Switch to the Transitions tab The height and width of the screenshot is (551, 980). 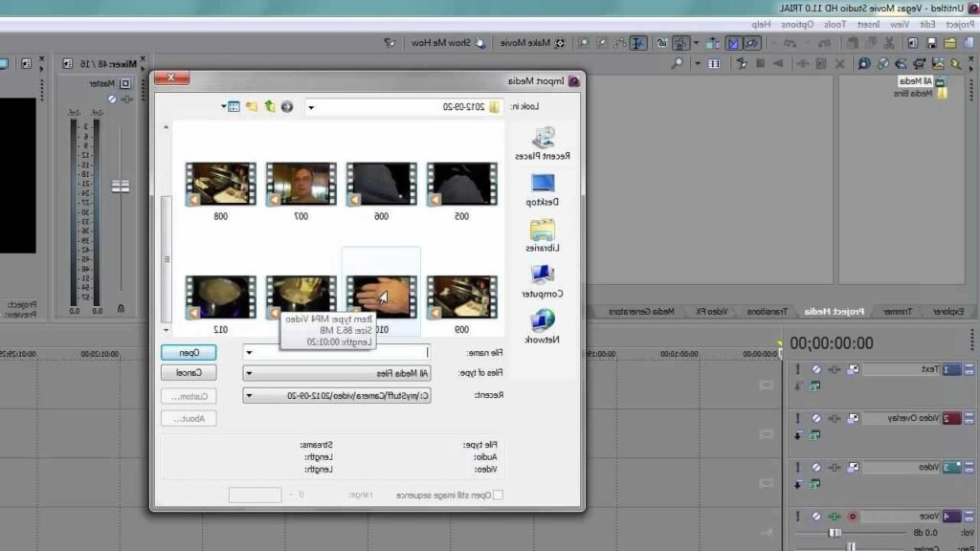coord(768,312)
